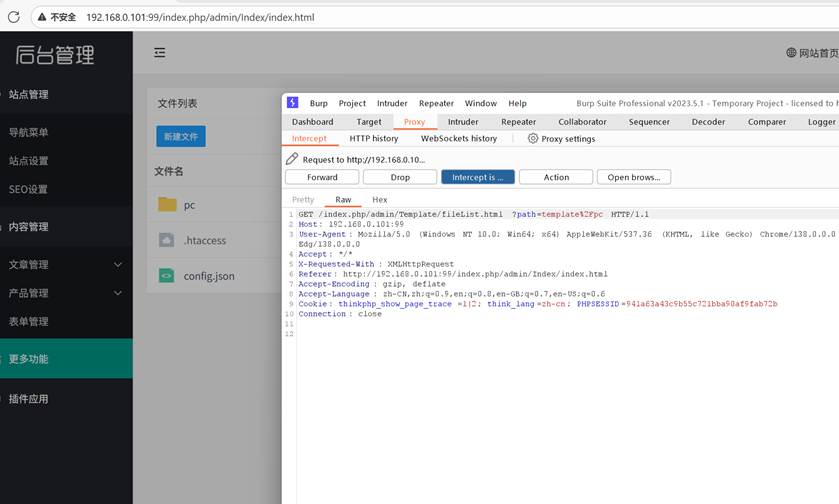The height and width of the screenshot is (504, 839).
Task: Switch to the Repeater tool tab
Action: coord(518,122)
